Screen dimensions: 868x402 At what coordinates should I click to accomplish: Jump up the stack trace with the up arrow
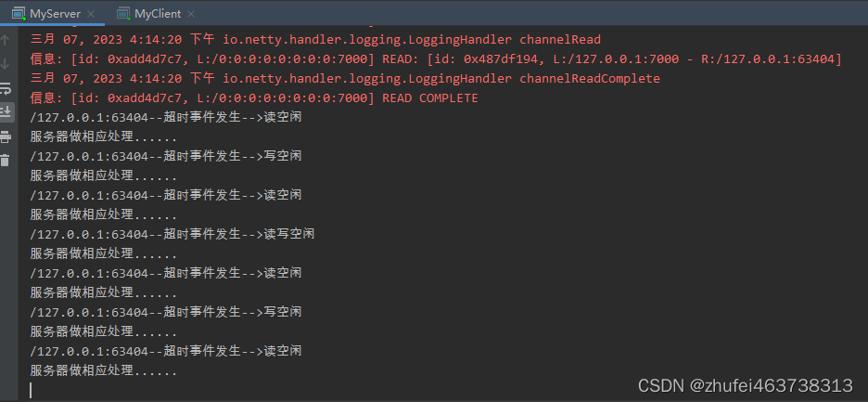(x=6, y=39)
